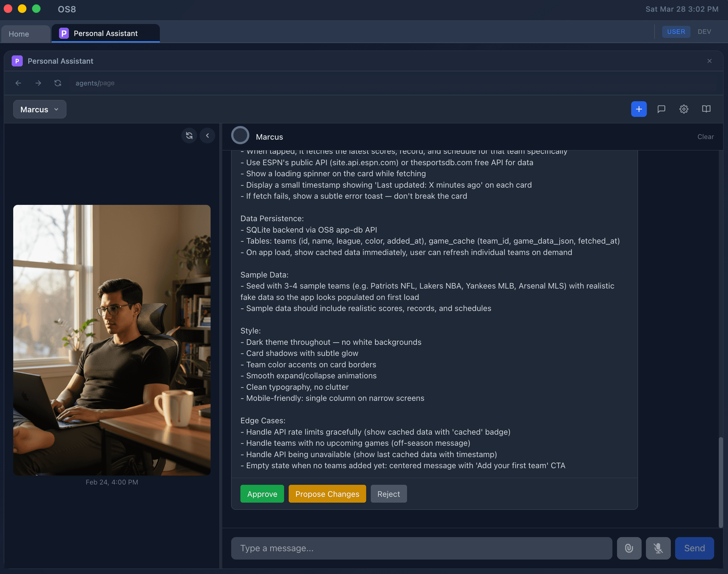Switch to USER mode
This screenshot has height=574, width=728.
click(x=676, y=32)
